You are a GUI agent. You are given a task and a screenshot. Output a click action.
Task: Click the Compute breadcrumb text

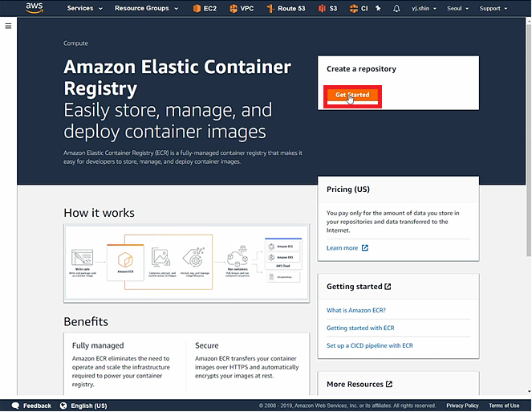pos(75,43)
